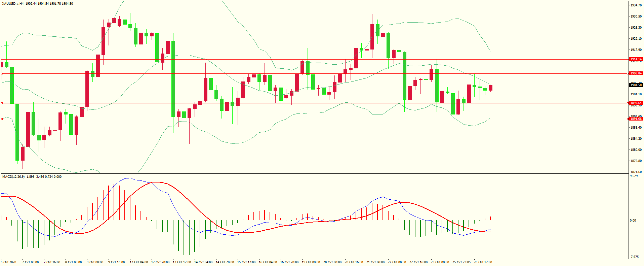Screen dimensions: 644x266
Task: Click the 7 Oct 16:00 time label
Action: (52, 262)
